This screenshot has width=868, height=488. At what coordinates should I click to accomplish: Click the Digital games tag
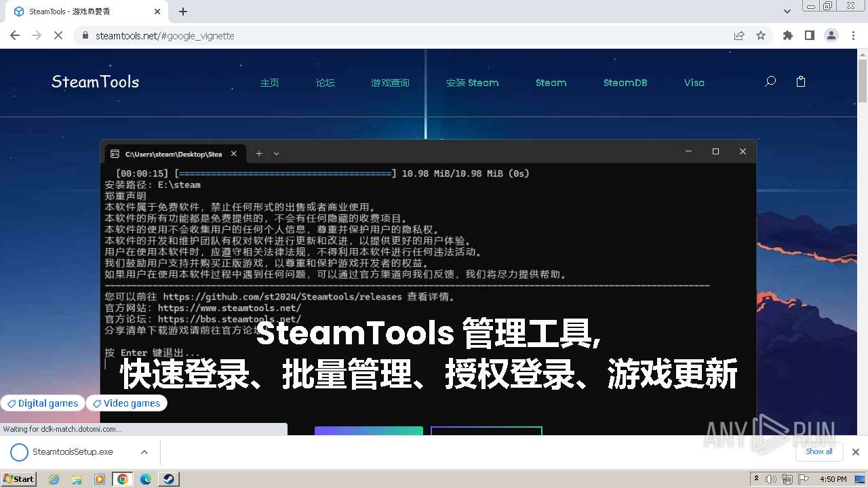[43, 403]
